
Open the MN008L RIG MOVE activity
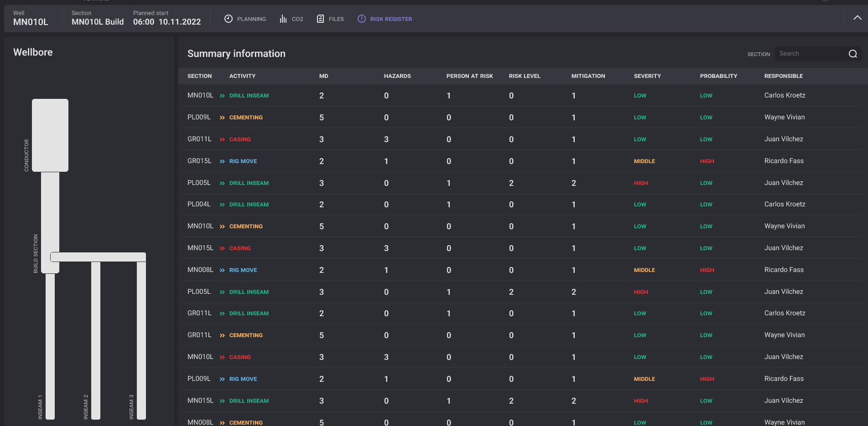[243, 270]
